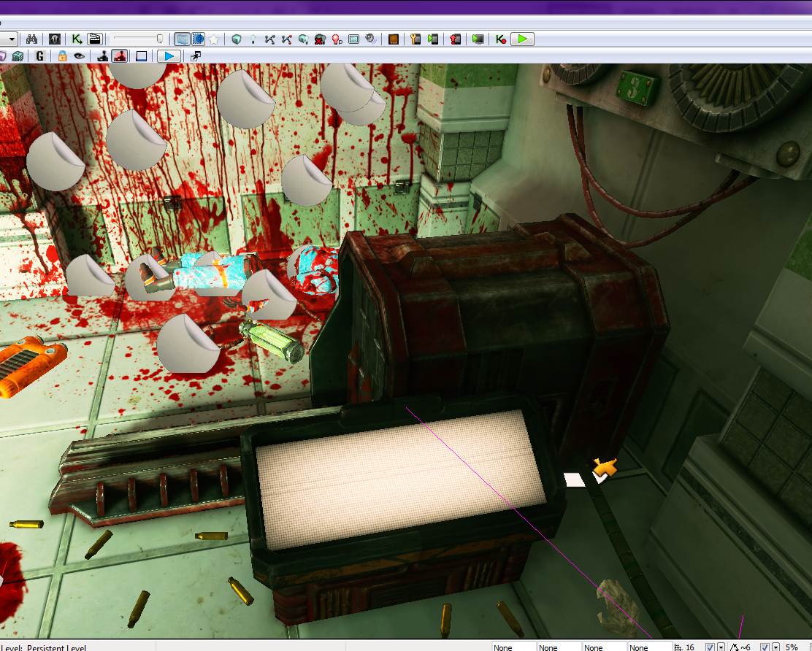Open the drag grid size dropdown beside 16
Viewport: 812px width, 651px height.
(721, 647)
